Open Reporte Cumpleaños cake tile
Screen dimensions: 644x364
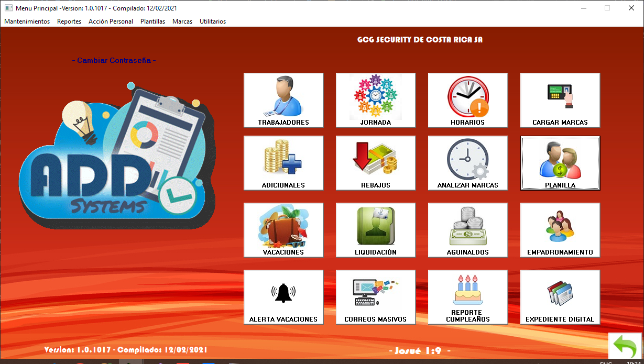point(468,297)
